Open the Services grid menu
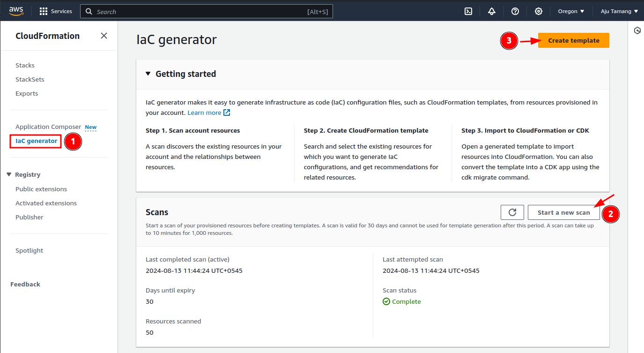 pos(56,11)
